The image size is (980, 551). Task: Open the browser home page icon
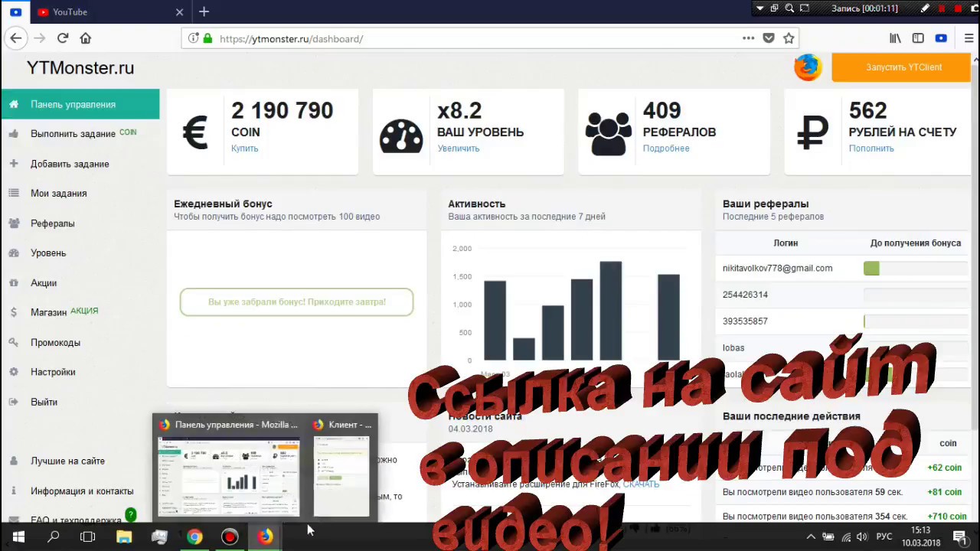tap(86, 38)
